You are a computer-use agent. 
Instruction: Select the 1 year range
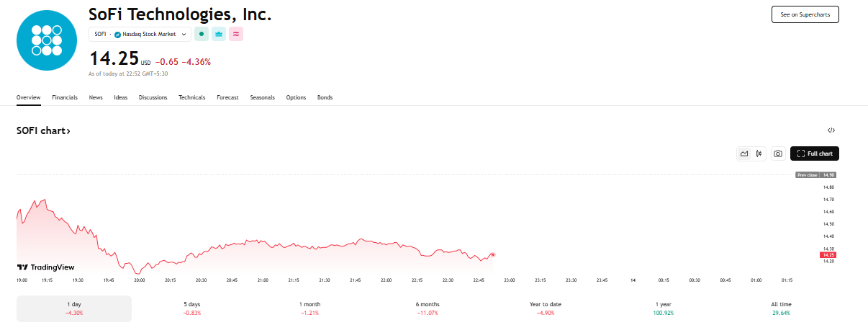point(664,308)
